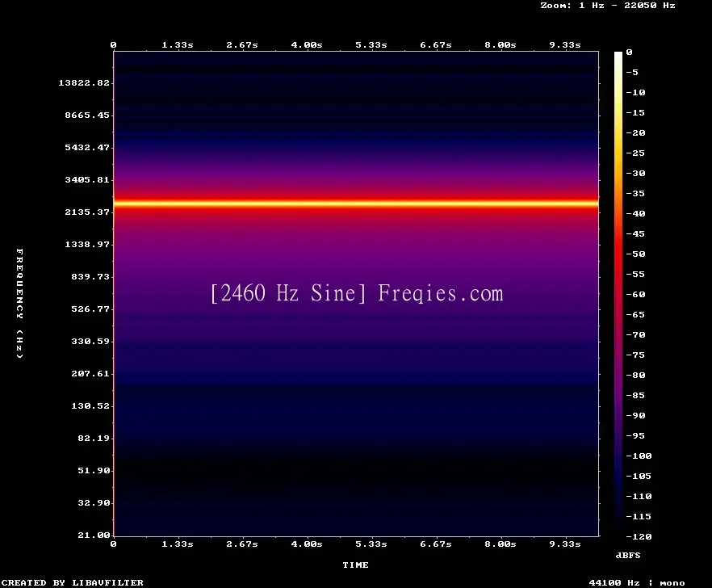Click the -30 dBFS scale label
This screenshot has width=712, height=588.
635,173
